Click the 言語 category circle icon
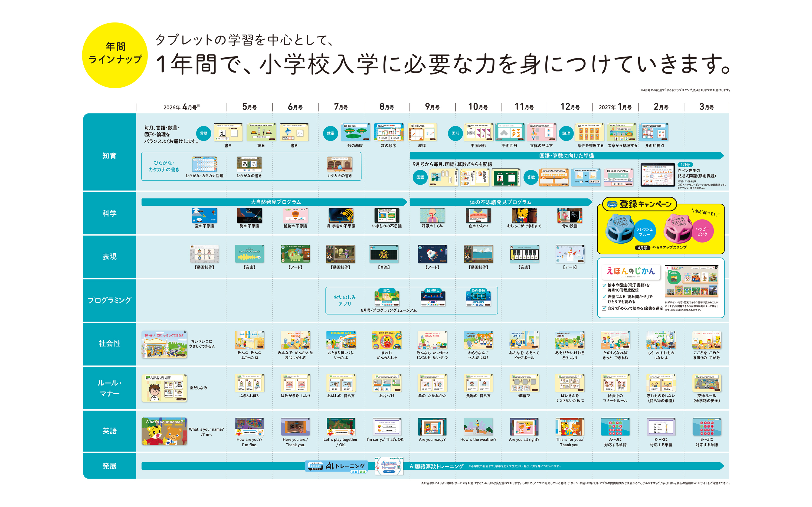Viewport: 812px width, 507px height. pyautogui.click(x=204, y=133)
